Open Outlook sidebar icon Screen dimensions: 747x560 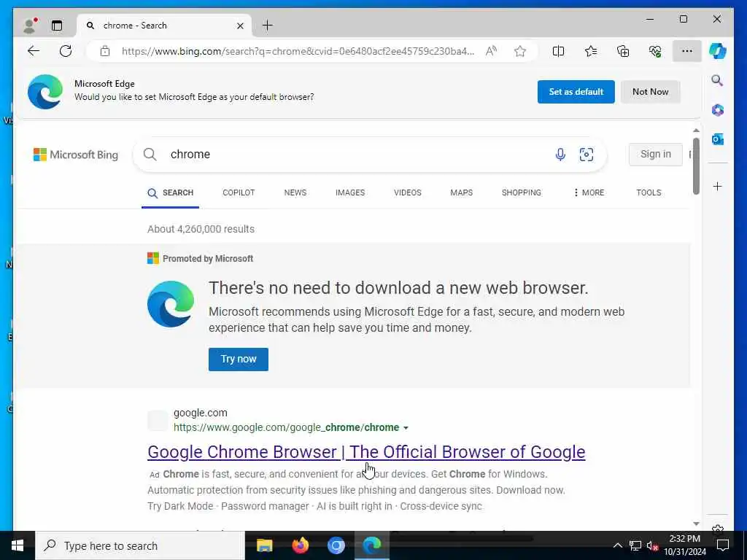(x=718, y=139)
